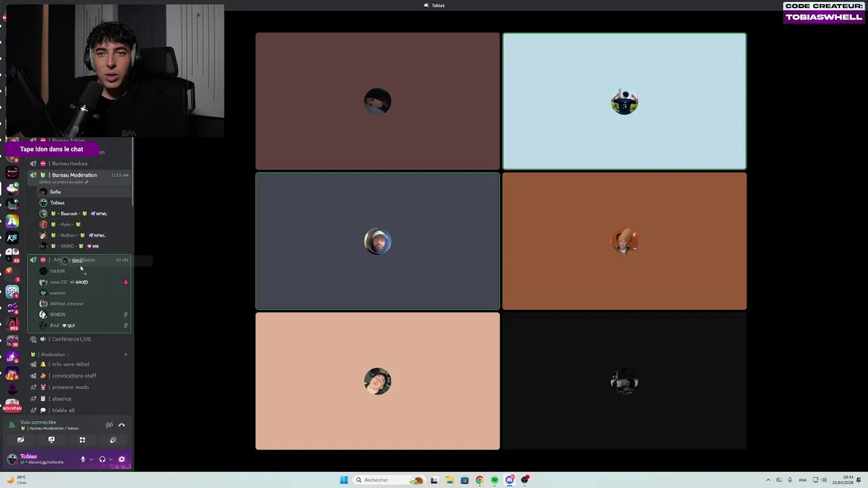Open the KB server icon
868x488 pixels.
(12, 238)
